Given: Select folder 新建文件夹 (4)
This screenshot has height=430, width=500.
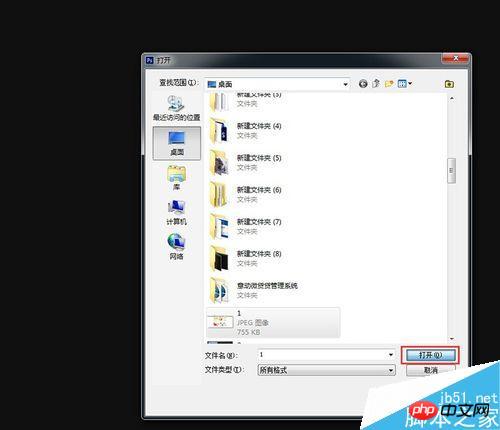Looking at the screenshot, I should pyautogui.click(x=246, y=131).
